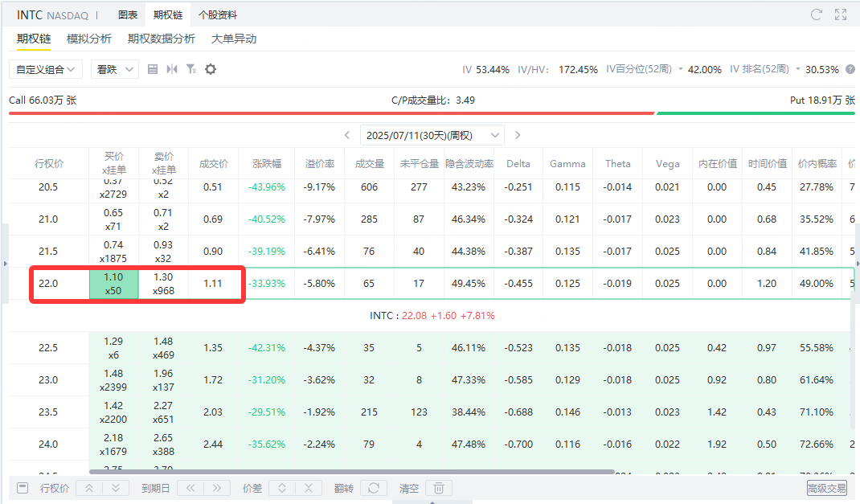860x504 pixels.
Task: Click the clear (清空) trash icon
Action: tap(438, 488)
